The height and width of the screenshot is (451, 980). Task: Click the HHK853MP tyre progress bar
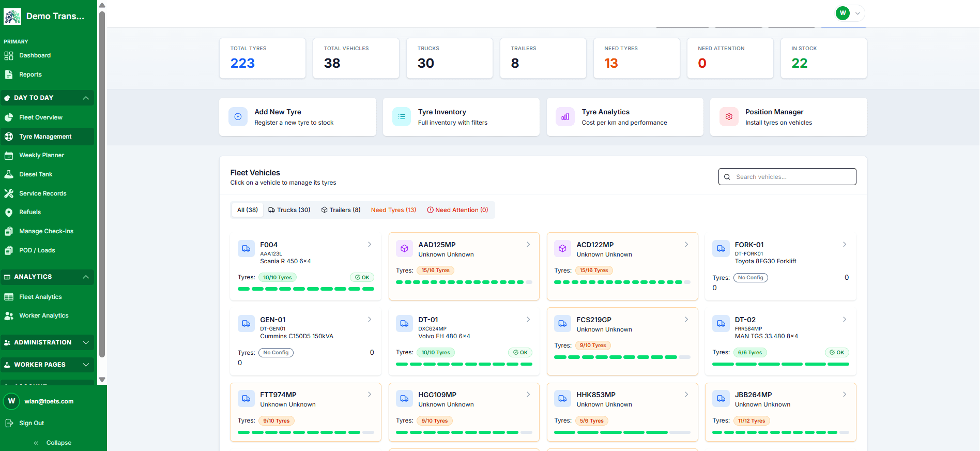coord(622,432)
